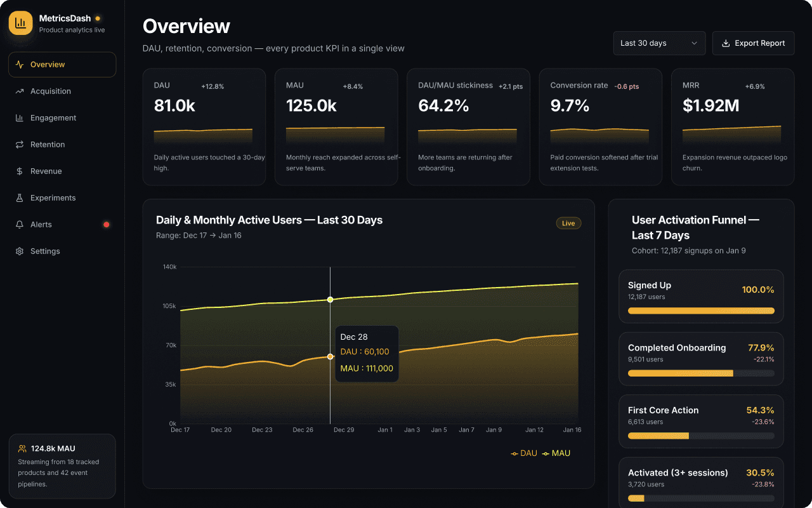This screenshot has width=812, height=508.
Task: Click the chevron on the date range selector
Action: 694,43
